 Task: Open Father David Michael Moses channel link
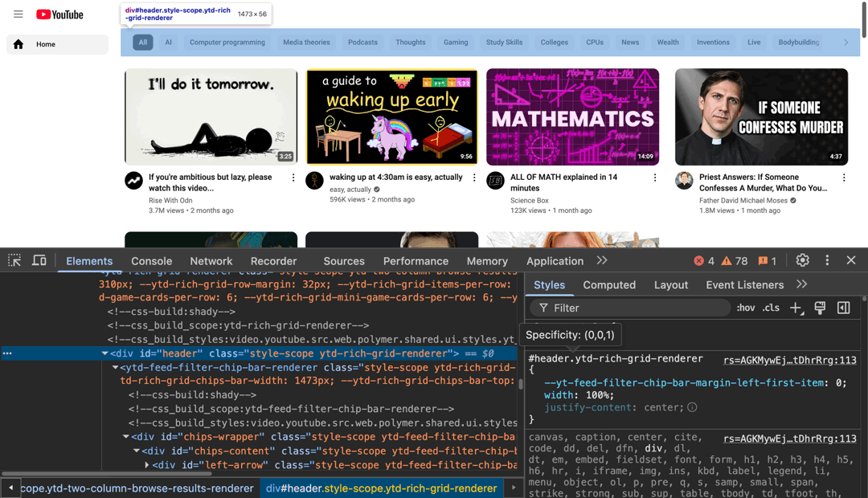[x=743, y=200]
